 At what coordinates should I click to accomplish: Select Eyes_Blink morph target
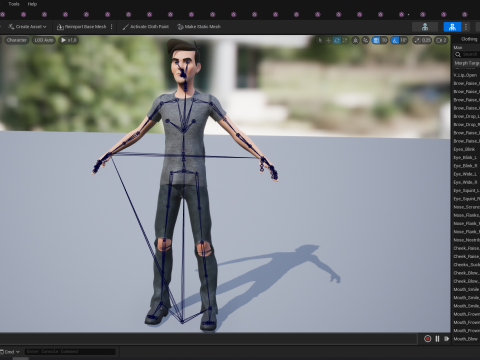click(464, 149)
